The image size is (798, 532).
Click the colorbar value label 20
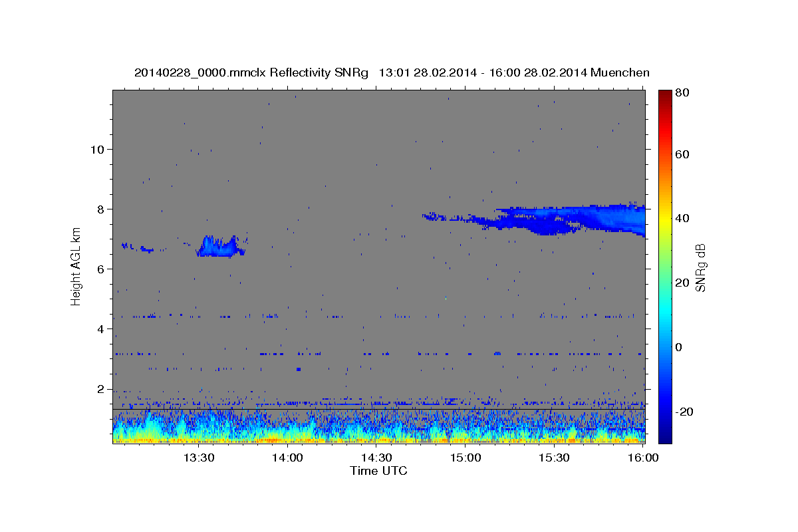[684, 283]
